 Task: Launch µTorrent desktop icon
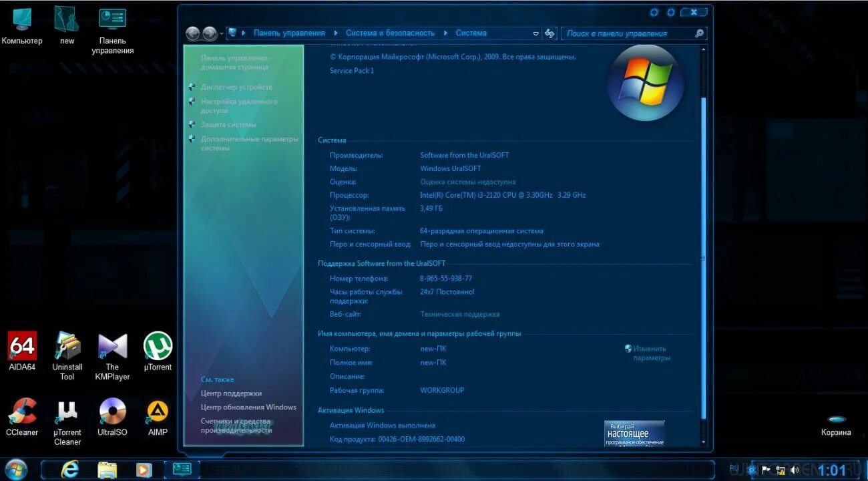tap(158, 351)
